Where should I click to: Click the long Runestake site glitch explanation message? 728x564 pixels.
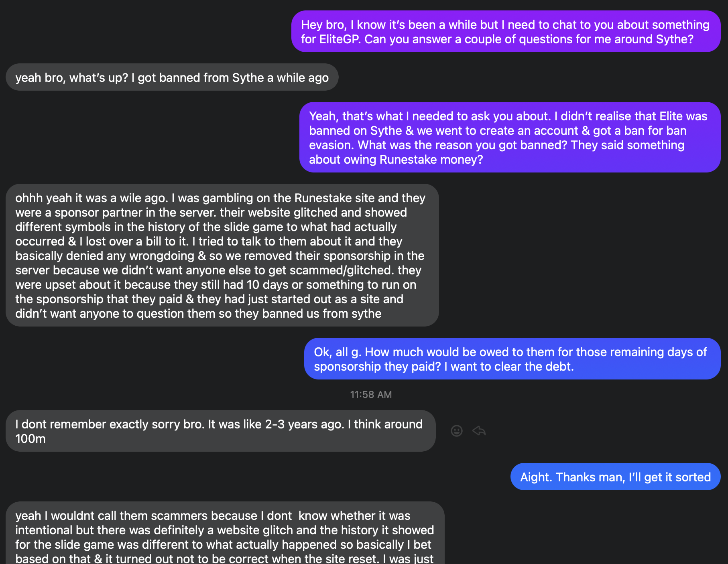(x=222, y=256)
